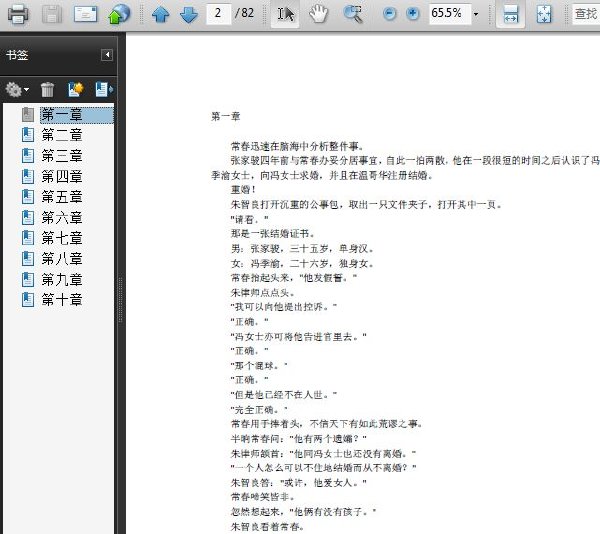The image size is (600, 534).
Task: Go to previous page with up arrow
Action: (161, 15)
